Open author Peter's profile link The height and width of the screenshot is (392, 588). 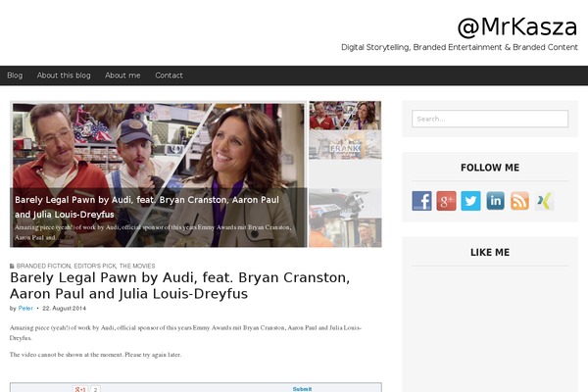(x=25, y=309)
